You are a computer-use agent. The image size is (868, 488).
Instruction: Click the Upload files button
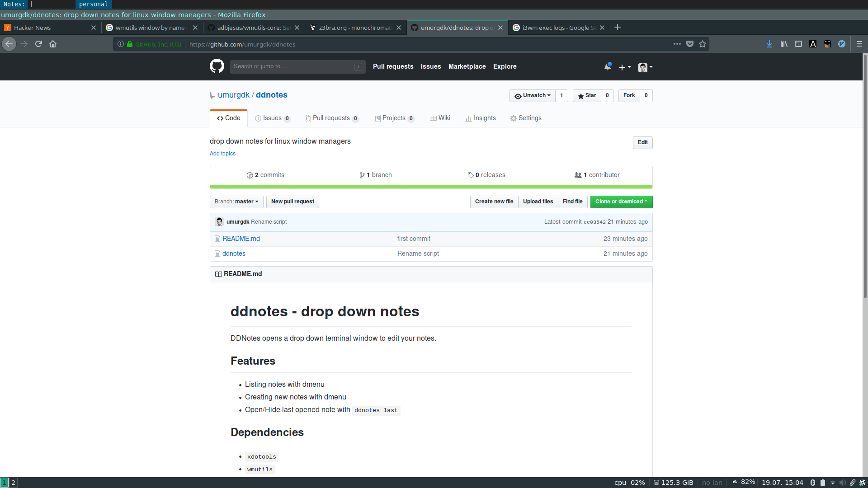pos(538,202)
